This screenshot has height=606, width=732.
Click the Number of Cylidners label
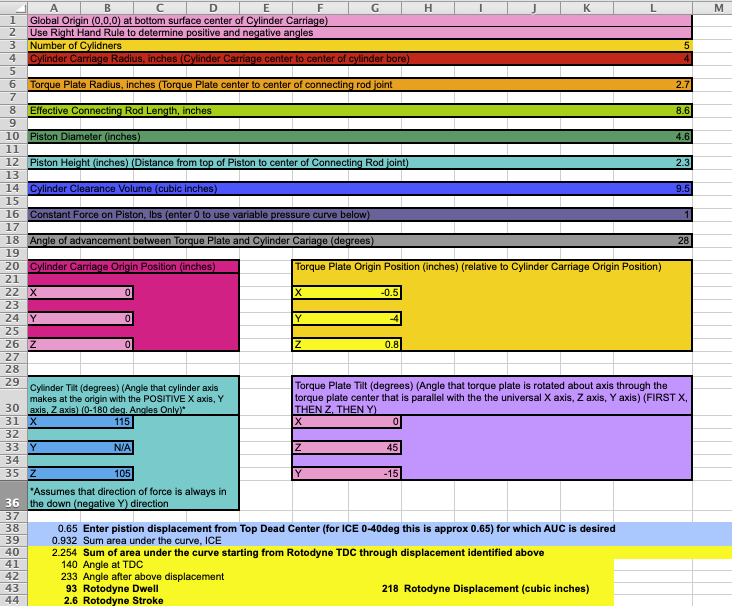76,46
